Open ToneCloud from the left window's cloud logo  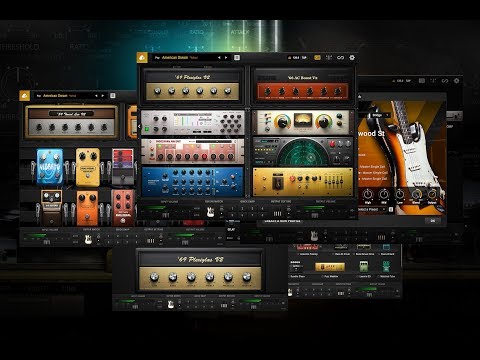(x=25, y=96)
